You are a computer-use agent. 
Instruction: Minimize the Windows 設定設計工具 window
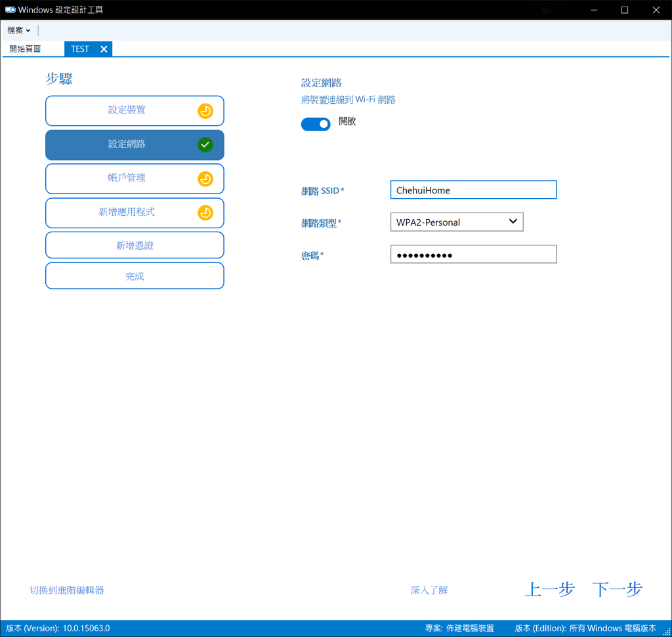(593, 10)
